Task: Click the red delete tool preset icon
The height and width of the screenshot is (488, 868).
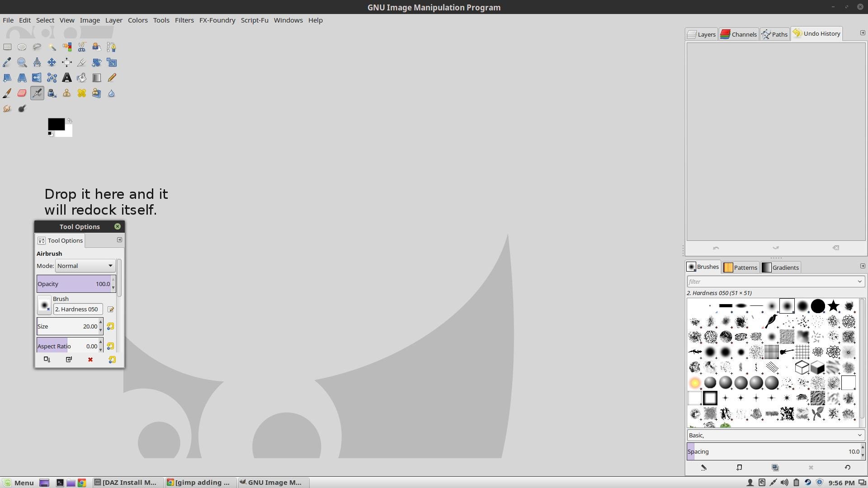Action: (x=90, y=360)
